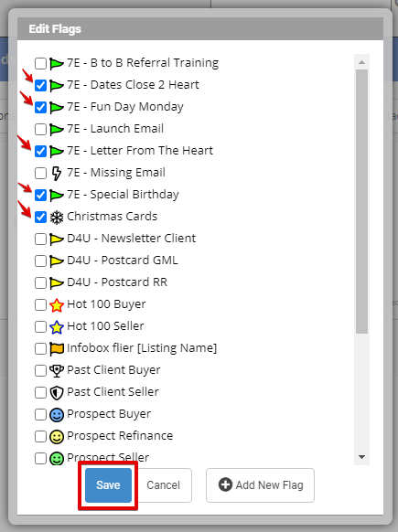Tick the 7E - B to B Referral Training checkbox
The width and height of the screenshot is (398, 532).
click(40, 63)
